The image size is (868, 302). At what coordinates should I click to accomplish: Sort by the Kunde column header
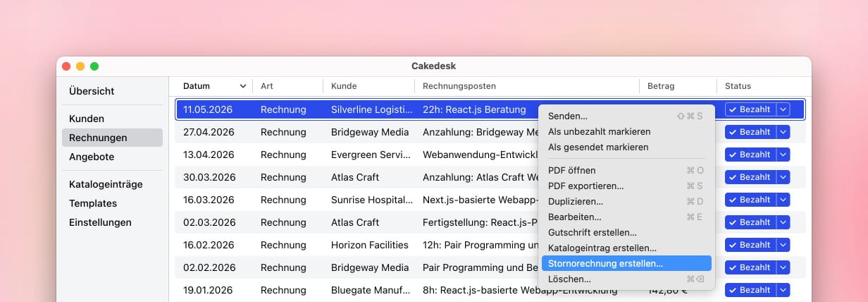click(369, 86)
